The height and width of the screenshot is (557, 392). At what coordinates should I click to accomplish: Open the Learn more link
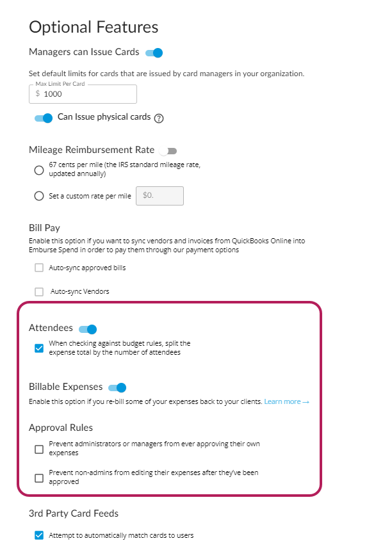pyautogui.click(x=286, y=401)
